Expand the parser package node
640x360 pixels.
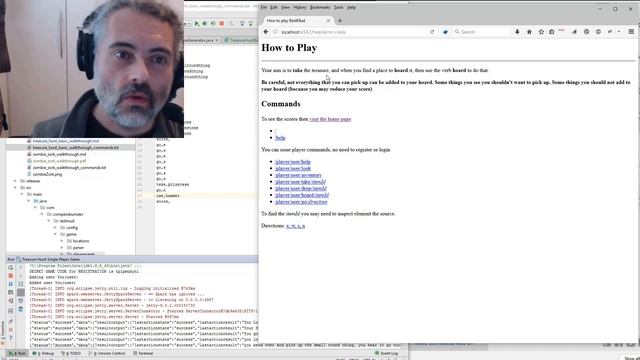(x=62, y=248)
